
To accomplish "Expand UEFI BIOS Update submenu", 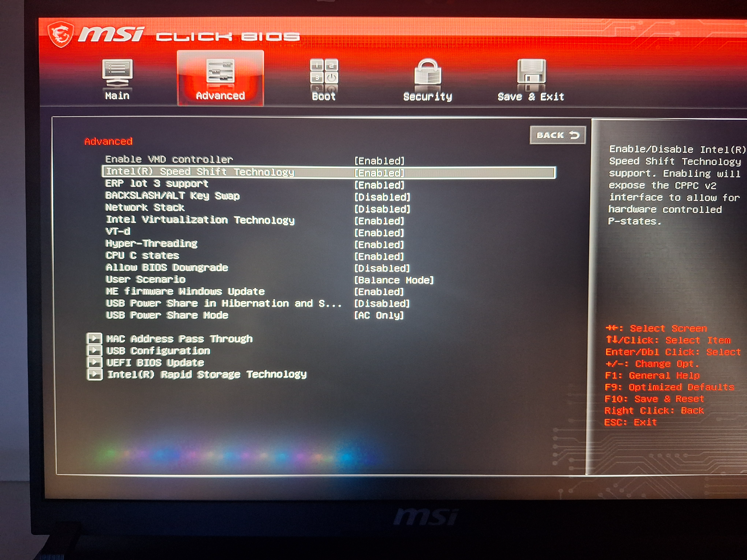I will point(155,362).
